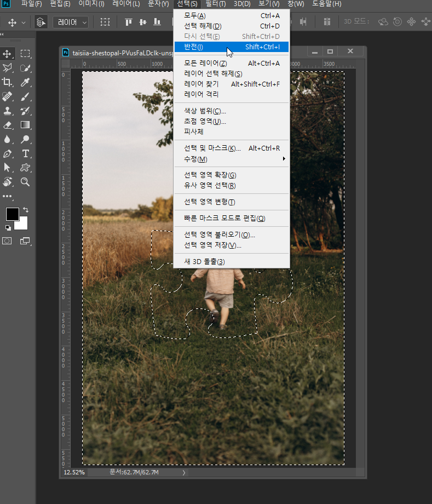Choose 선택 영역 변형(T) entry
The width and height of the screenshot is (432, 504).
231,202
